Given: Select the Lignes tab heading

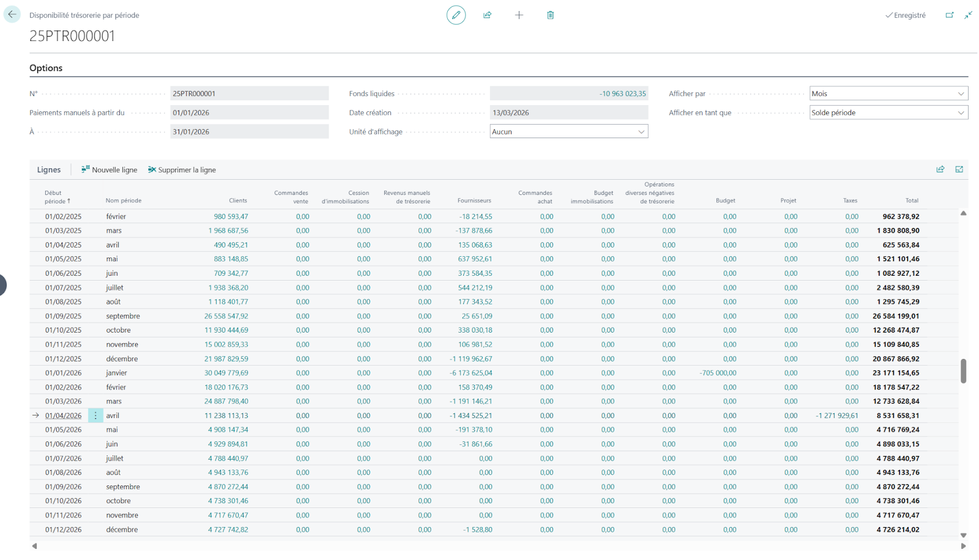Looking at the screenshot, I should 49,170.
